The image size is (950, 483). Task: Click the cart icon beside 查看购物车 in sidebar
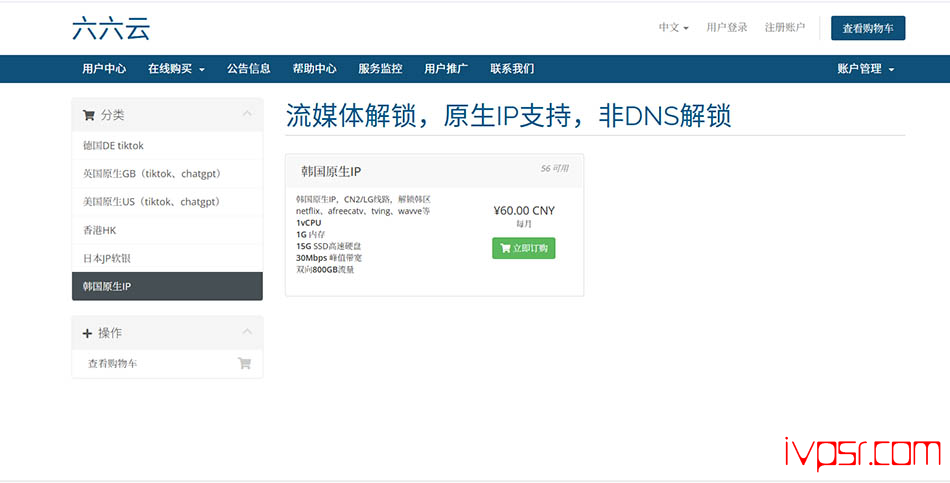coord(244,364)
